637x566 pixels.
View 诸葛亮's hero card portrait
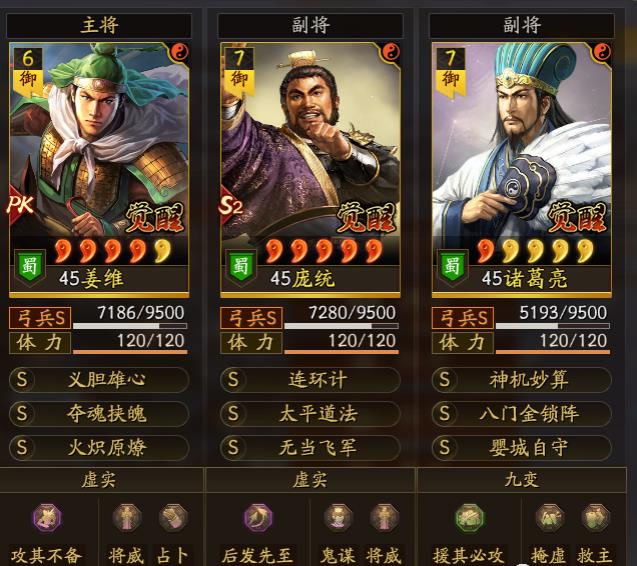tap(522, 169)
